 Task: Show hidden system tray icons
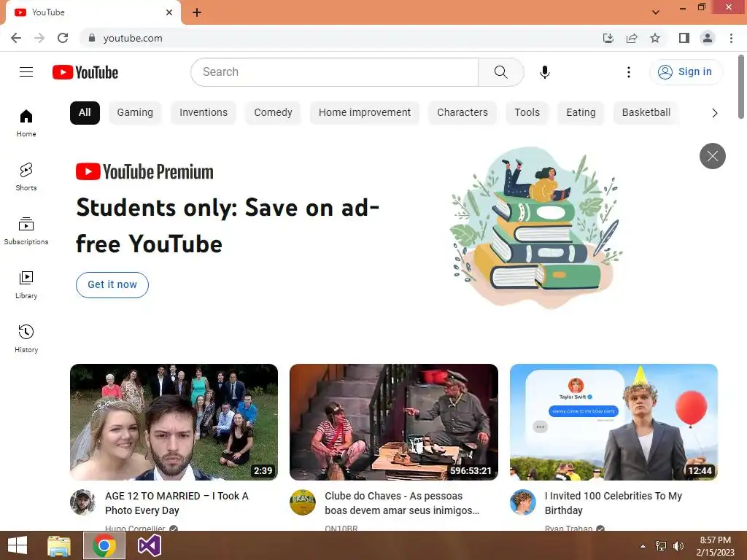pyautogui.click(x=643, y=546)
